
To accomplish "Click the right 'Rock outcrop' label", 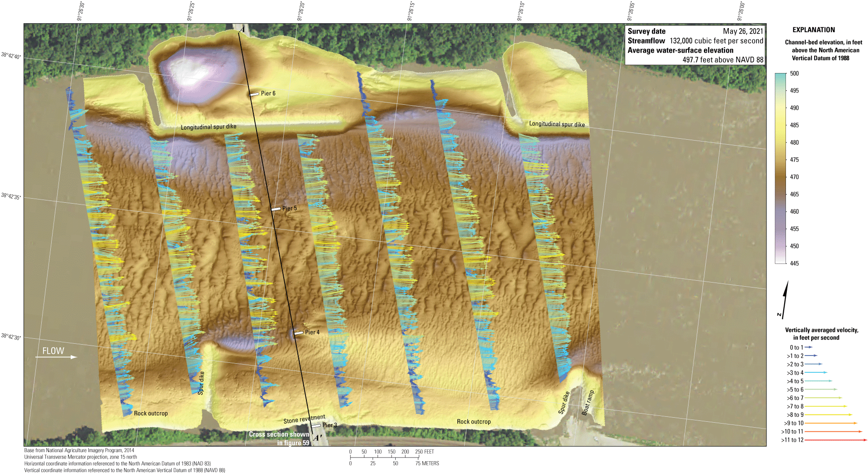I will (474, 422).
